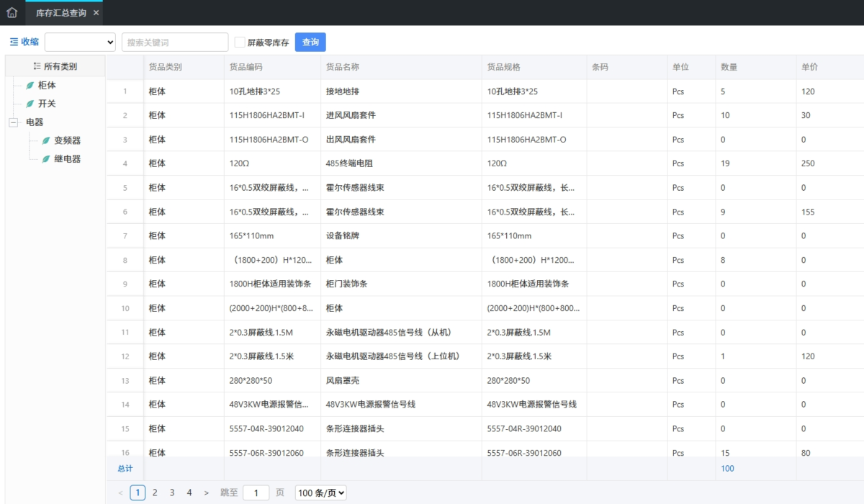
Task: Go to page 2 of results
Action: pos(155,493)
